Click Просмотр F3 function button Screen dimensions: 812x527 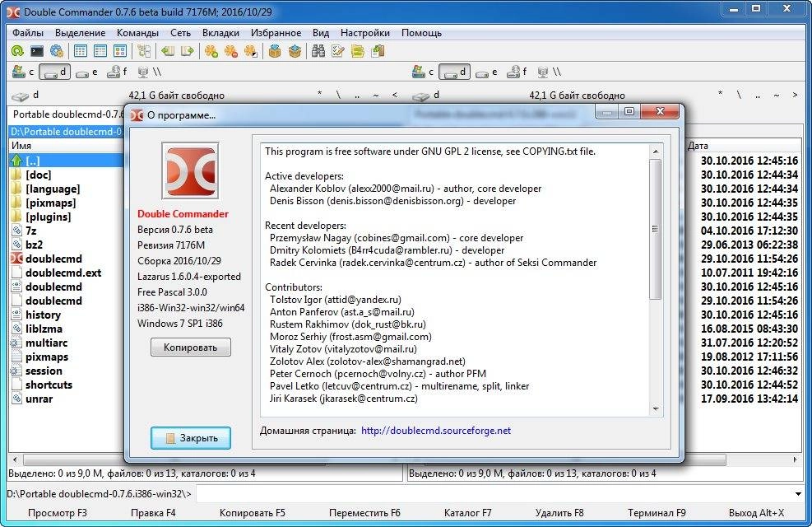pos(58,513)
